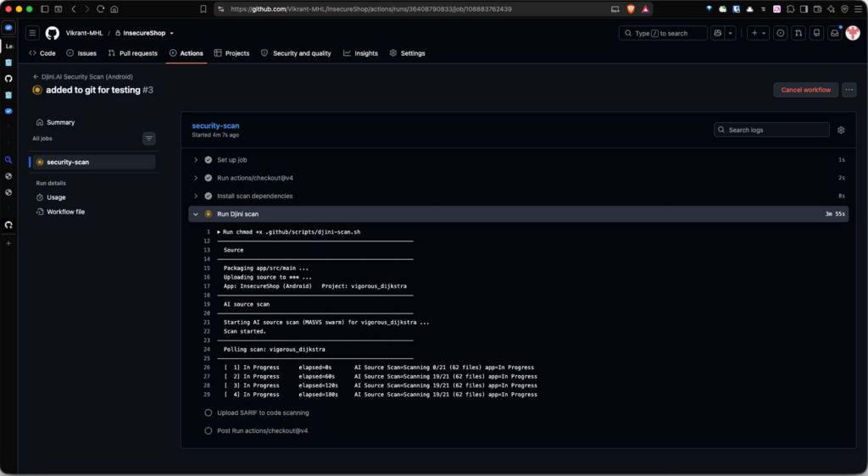The image size is (868, 476).
Task: Click the browser address bar URL
Action: (x=371, y=8)
